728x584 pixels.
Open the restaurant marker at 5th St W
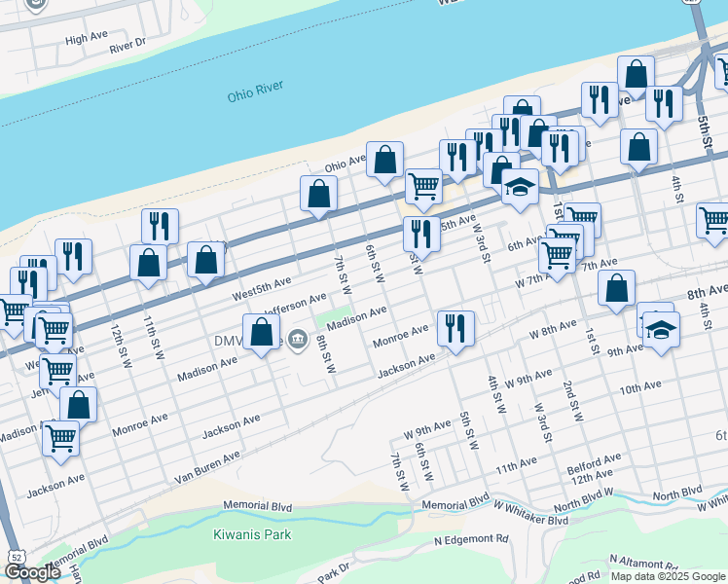421,235
